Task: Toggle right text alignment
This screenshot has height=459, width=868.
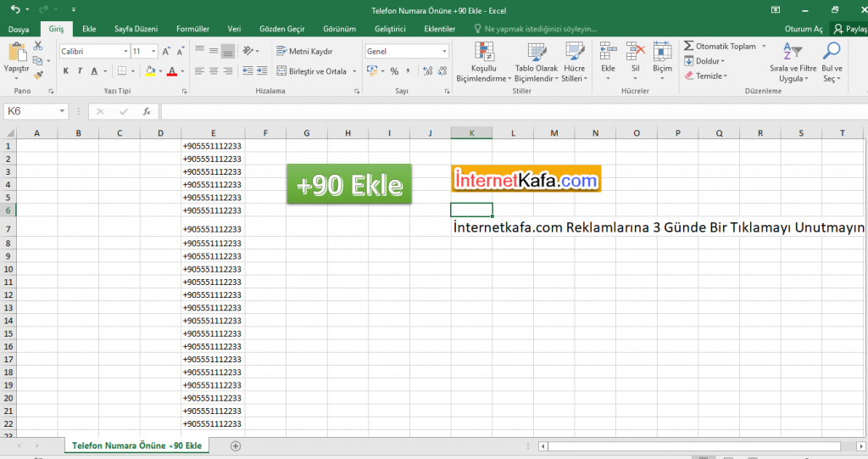Action: pyautogui.click(x=227, y=71)
